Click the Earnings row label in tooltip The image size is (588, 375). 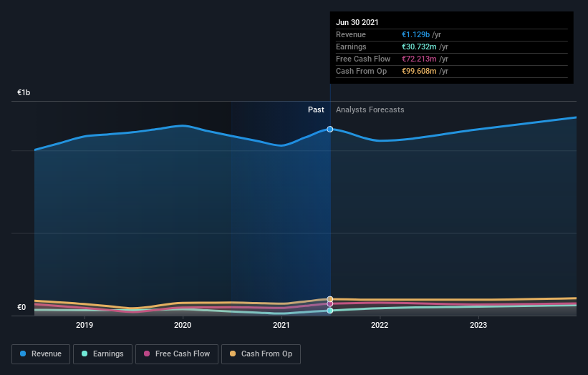pos(351,47)
